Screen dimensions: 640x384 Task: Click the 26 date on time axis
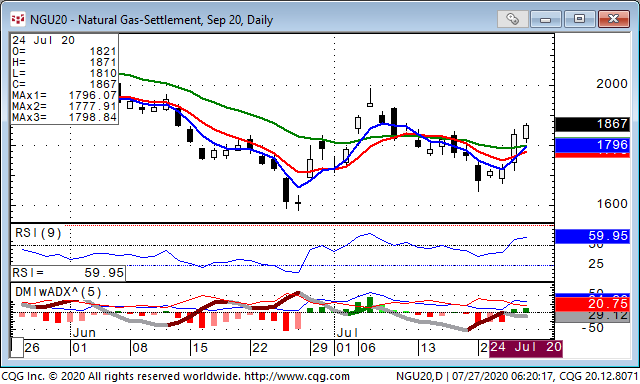coord(32,348)
